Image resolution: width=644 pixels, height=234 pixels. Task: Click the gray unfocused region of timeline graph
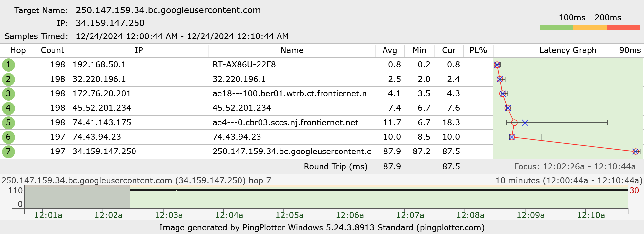point(77,197)
